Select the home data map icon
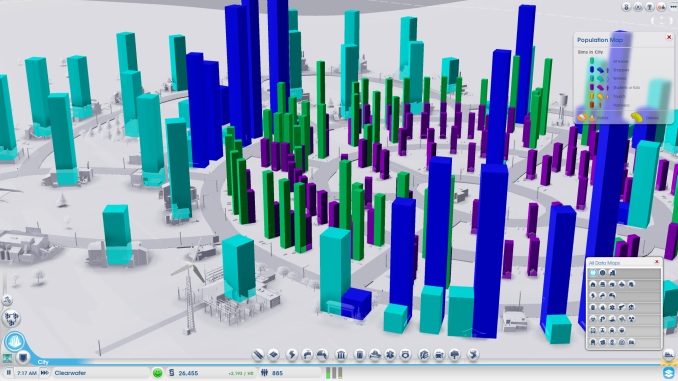The image size is (678, 381). (593, 284)
